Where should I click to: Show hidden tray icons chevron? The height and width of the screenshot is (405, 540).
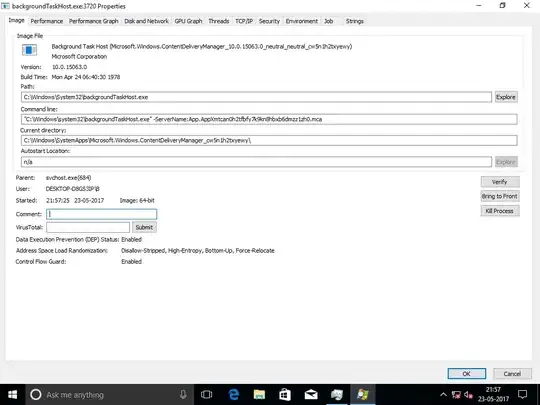[x=443, y=395]
